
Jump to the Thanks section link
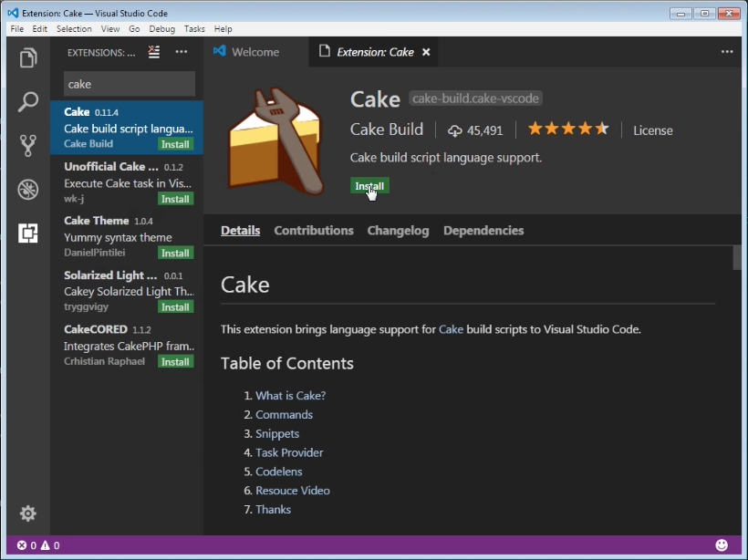point(274,510)
